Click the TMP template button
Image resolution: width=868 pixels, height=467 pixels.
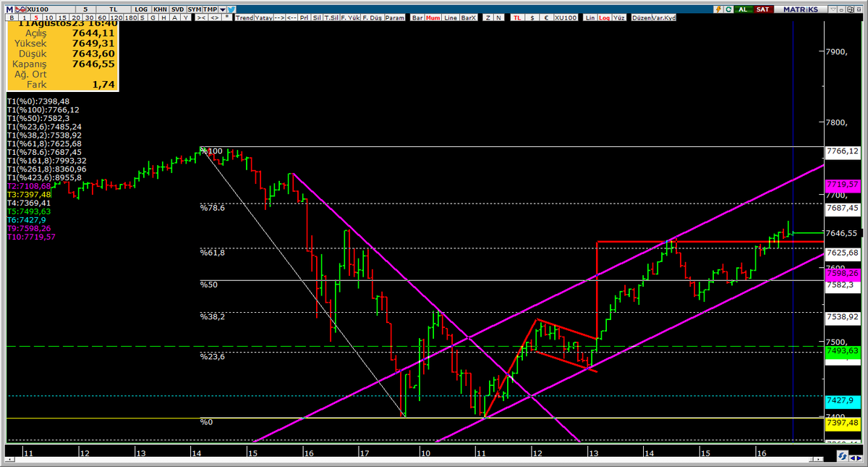click(210, 9)
